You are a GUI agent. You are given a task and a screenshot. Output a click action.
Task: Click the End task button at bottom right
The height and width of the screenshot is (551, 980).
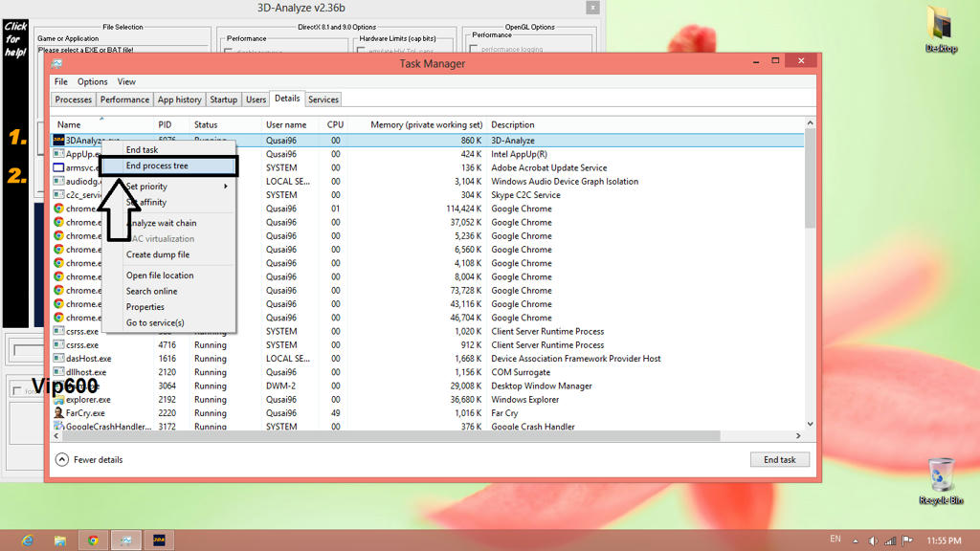pos(780,460)
